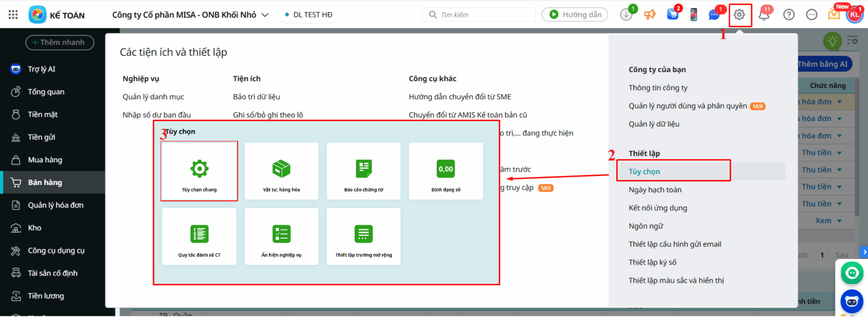This screenshot has height=317, width=868.
Task: Click the Hướng dẫn button
Action: tap(575, 15)
